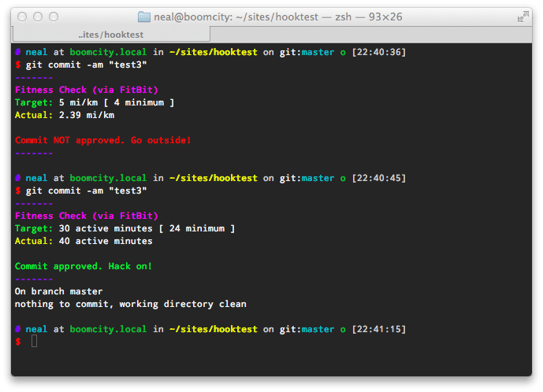Click the window title neal@boomcity text
Screen dimensions: 543x392
pyautogui.click(x=278, y=17)
